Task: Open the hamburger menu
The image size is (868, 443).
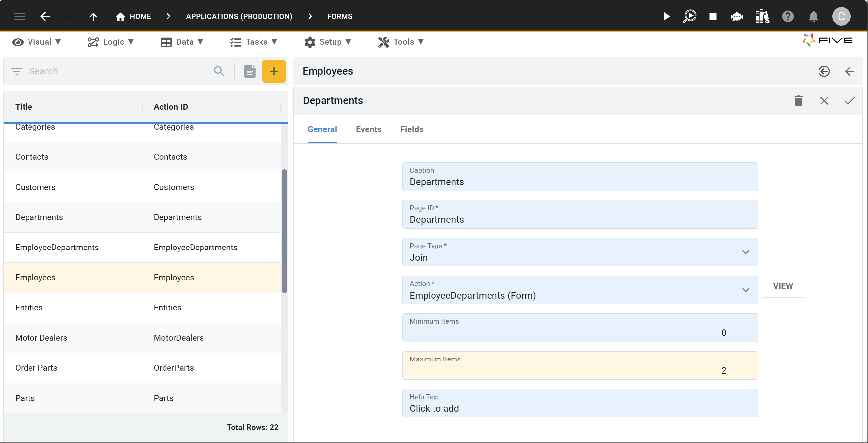Action: tap(19, 16)
